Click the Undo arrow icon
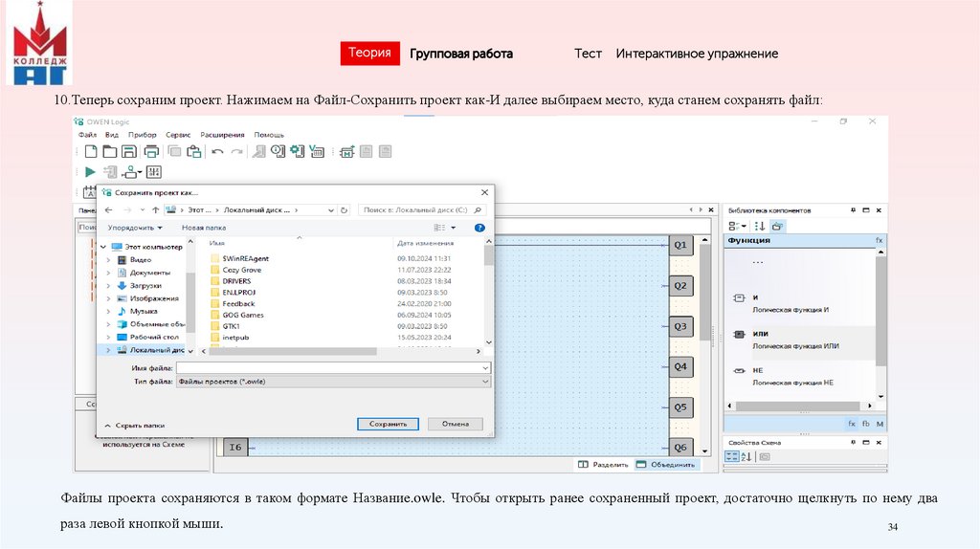 tap(217, 152)
